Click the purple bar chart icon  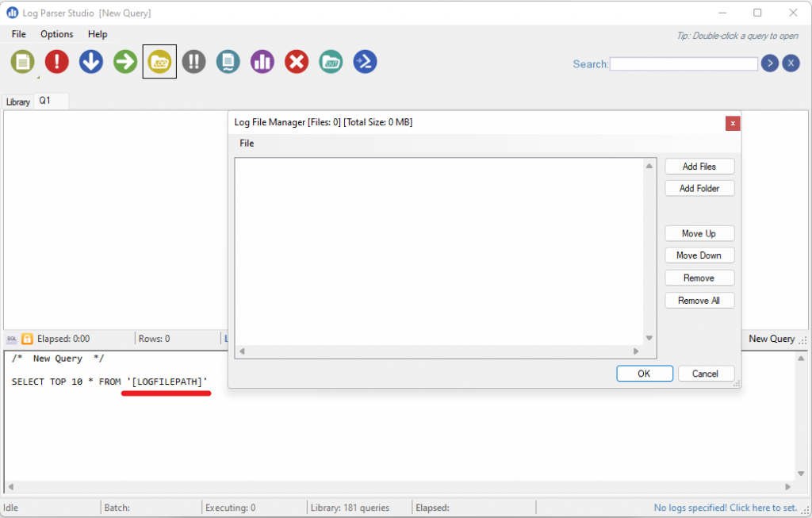262,62
